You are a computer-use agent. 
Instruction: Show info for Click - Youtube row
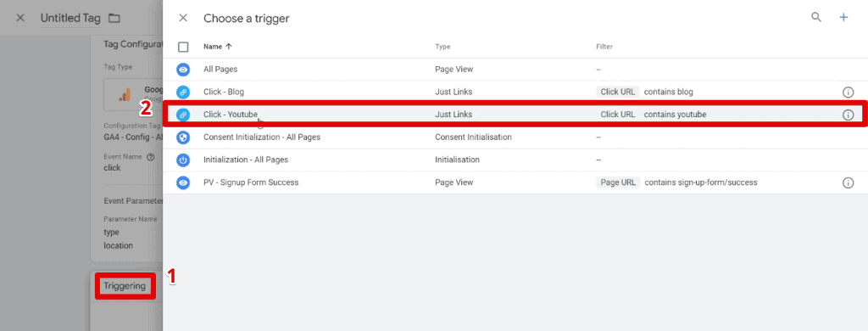848,115
